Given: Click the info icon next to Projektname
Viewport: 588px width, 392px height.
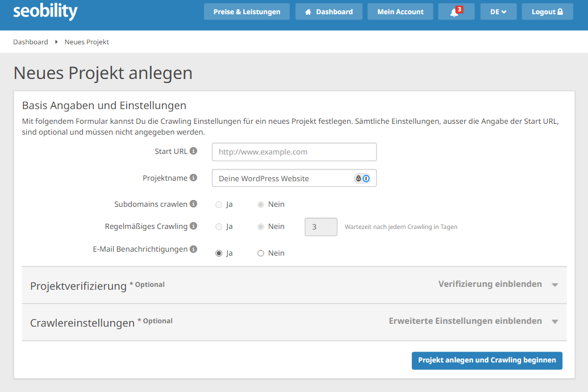Looking at the screenshot, I should point(194,178).
